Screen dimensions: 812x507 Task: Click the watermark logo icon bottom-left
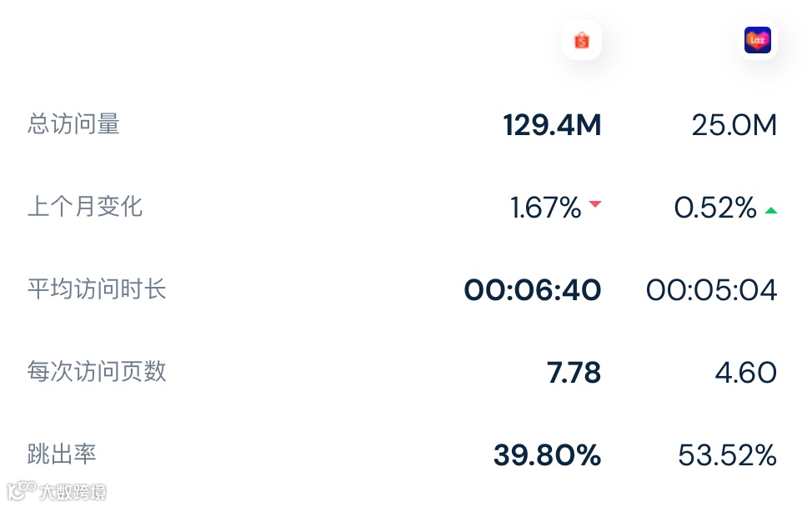[21, 489]
